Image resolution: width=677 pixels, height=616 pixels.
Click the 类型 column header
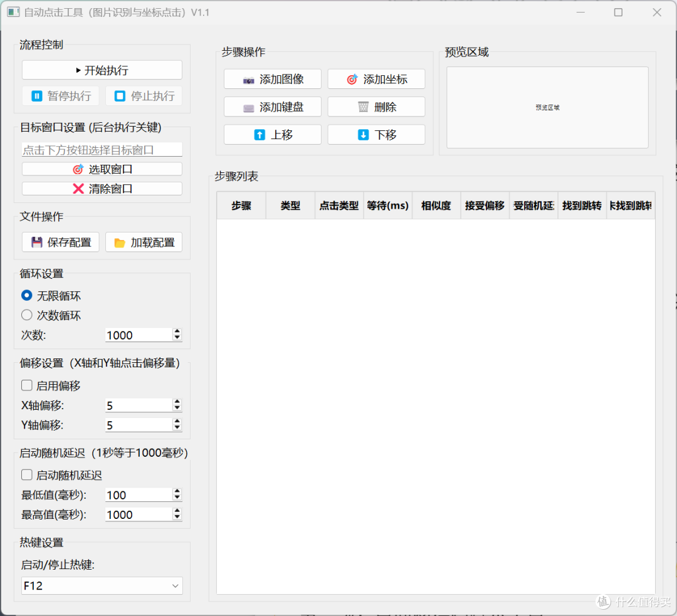click(x=290, y=206)
